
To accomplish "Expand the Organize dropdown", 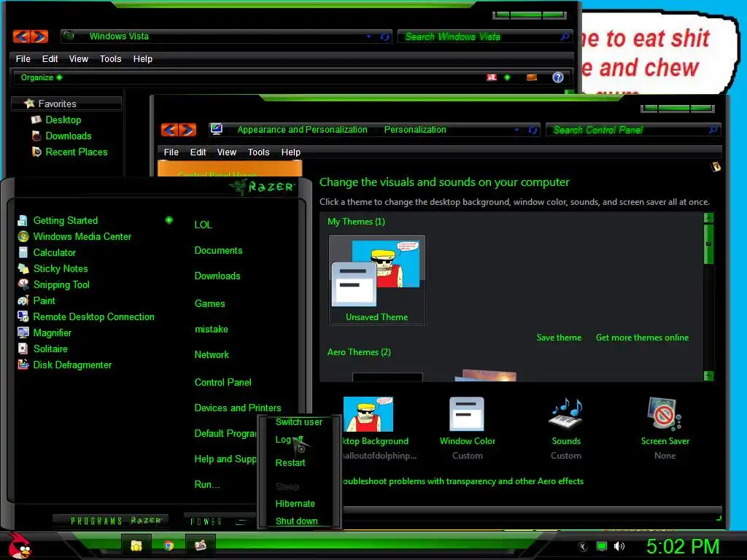I will tap(42, 77).
